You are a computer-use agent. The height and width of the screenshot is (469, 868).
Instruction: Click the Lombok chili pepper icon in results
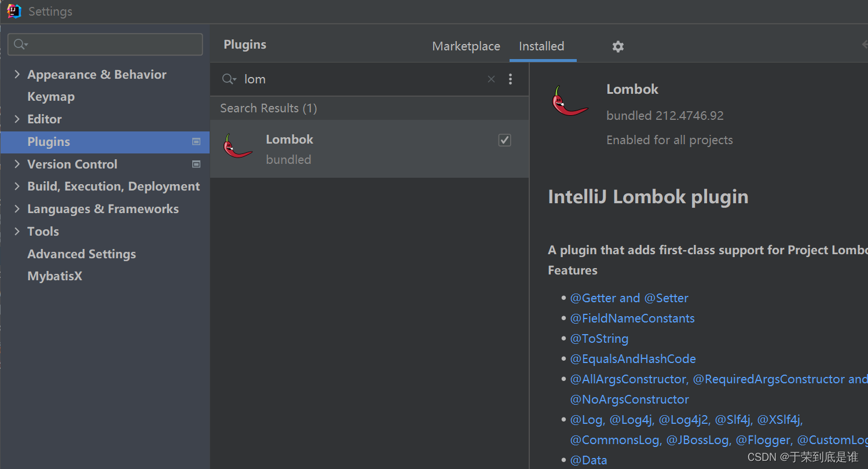tap(237, 147)
